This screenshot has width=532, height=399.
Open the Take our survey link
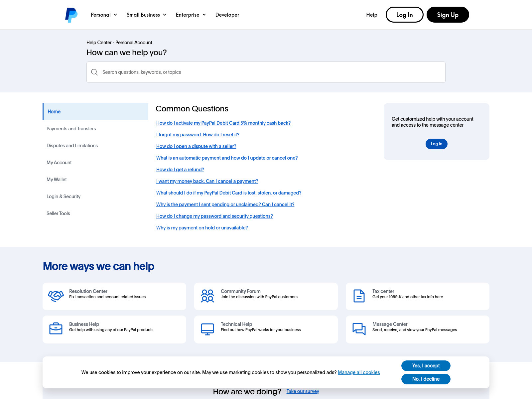point(303,391)
